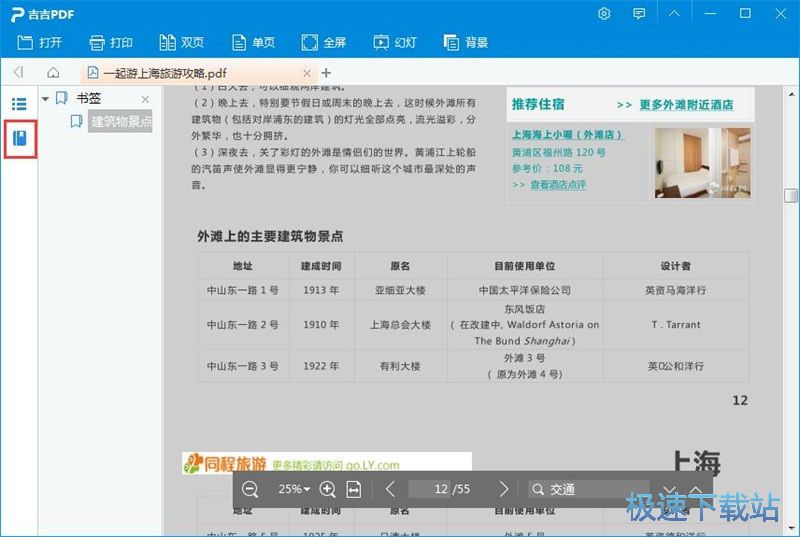Show the bookmarks panel icon

[x=20, y=138]
